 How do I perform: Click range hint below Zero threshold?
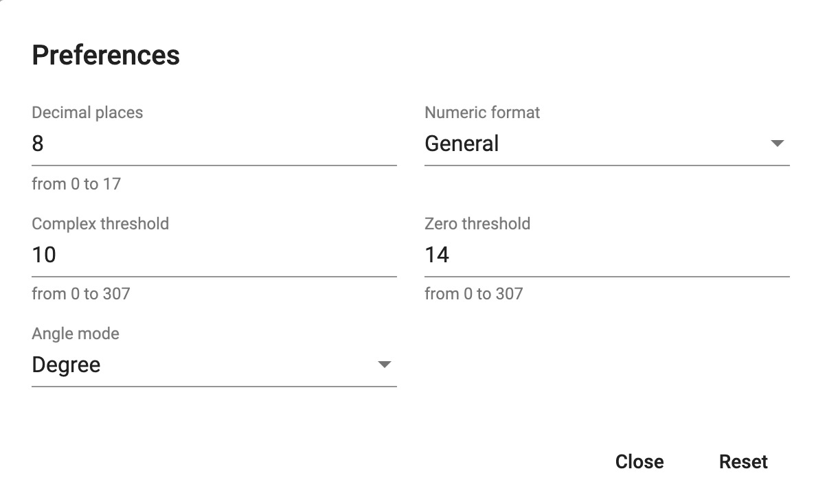point(474,294)
